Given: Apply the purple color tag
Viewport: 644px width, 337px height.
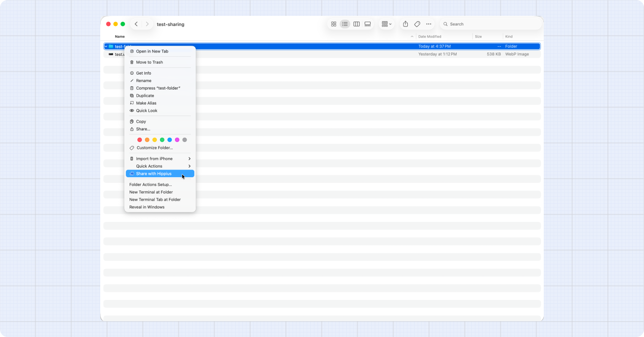Looking at the screenshot, I should click(177, 140).
